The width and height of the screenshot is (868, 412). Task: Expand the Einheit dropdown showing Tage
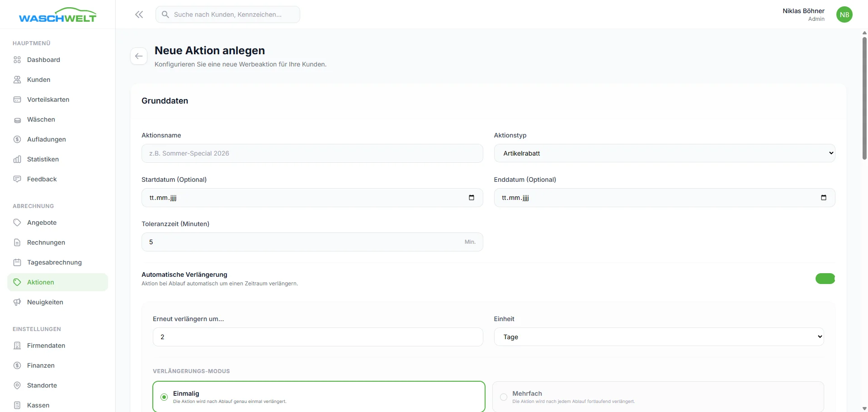659,337
